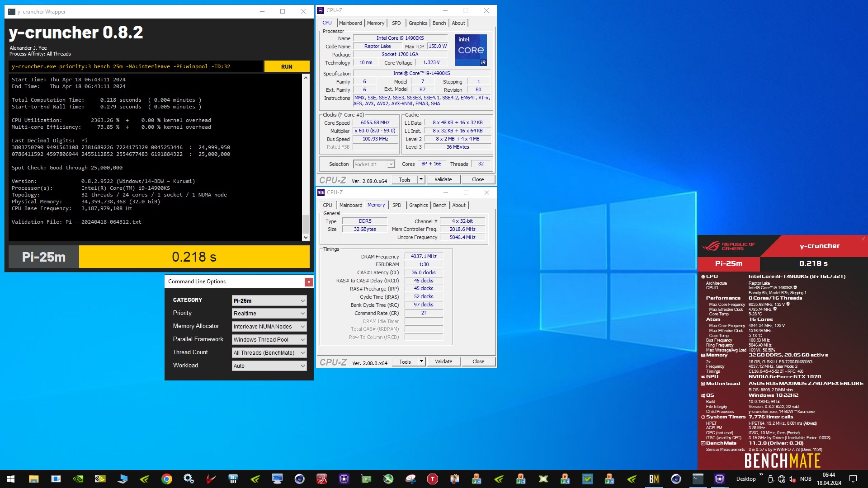Click the NOB keyboard language indicator

click(806, 479)
